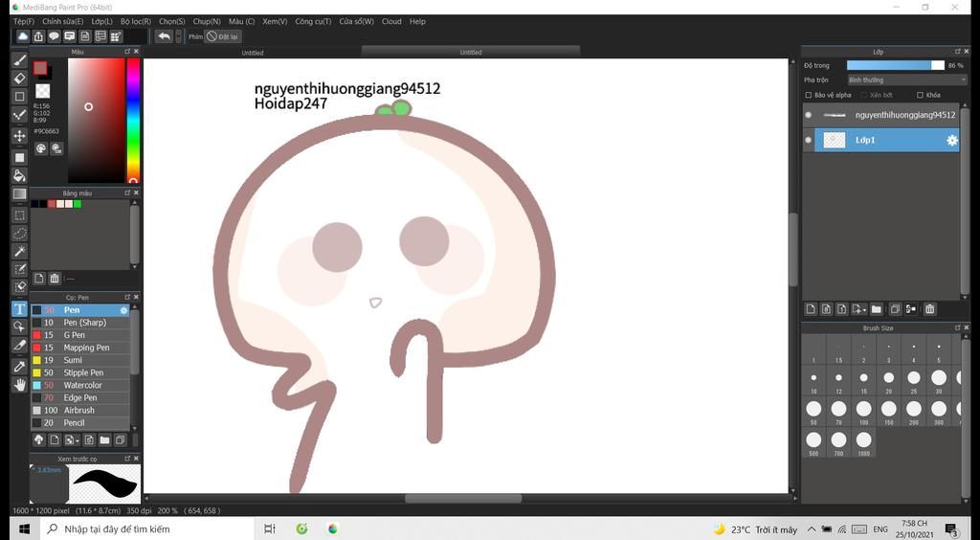Toggle visibility of Lớp1 layer
980x540 pixels.
pos(809,140)
